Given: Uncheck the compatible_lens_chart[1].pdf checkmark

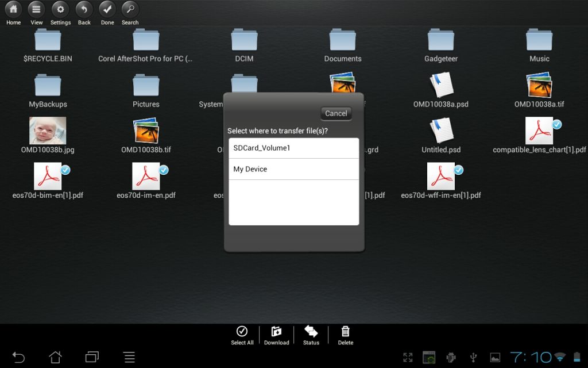Looking at the screenshot, I should pos(556,124).
